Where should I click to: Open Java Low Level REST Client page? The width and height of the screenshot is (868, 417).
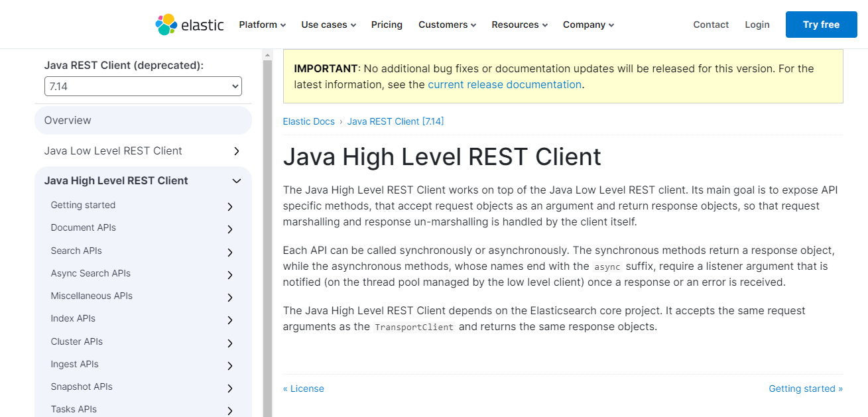(113, 150)
